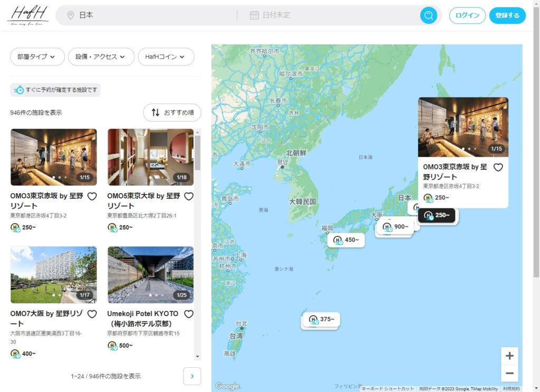Viewport: 540px width, 392px height.
Task: Open OMO7大阪 by 星野リゾート title
Action: click(46, 319)
